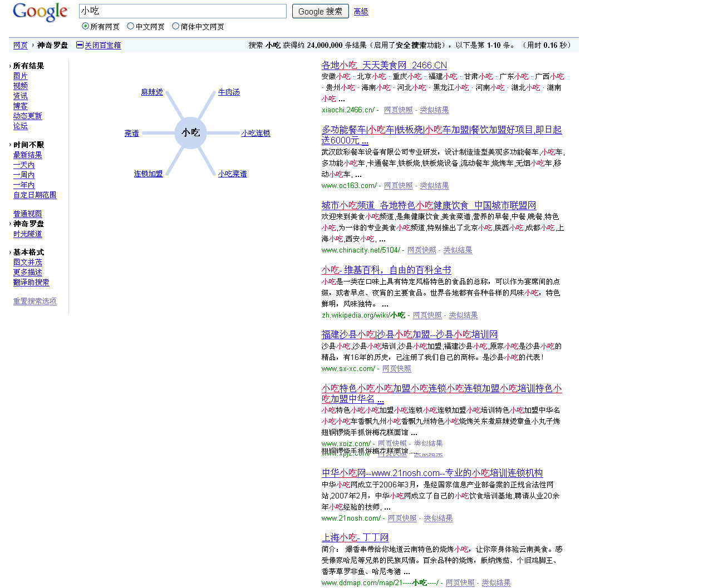
Task: Open 小吃- 维基百科 result title
Action: coord(386,270)
